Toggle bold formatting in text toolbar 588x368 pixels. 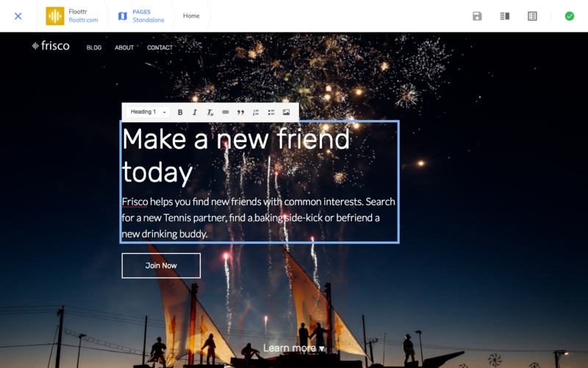coord(180,113)
